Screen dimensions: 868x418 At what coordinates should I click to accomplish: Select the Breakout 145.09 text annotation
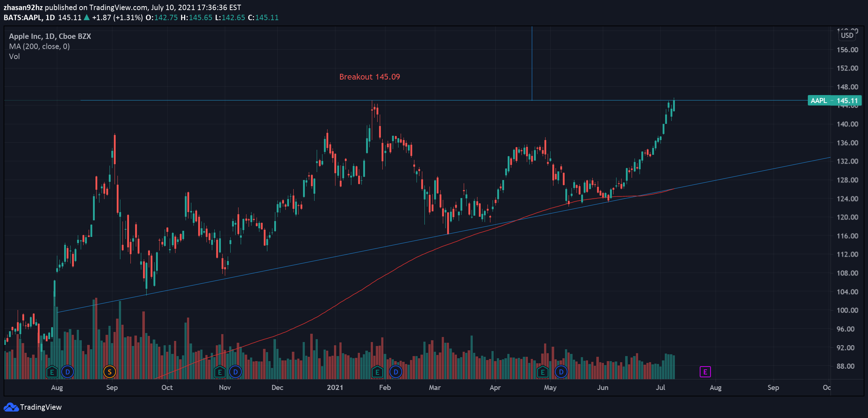[369, 77]
